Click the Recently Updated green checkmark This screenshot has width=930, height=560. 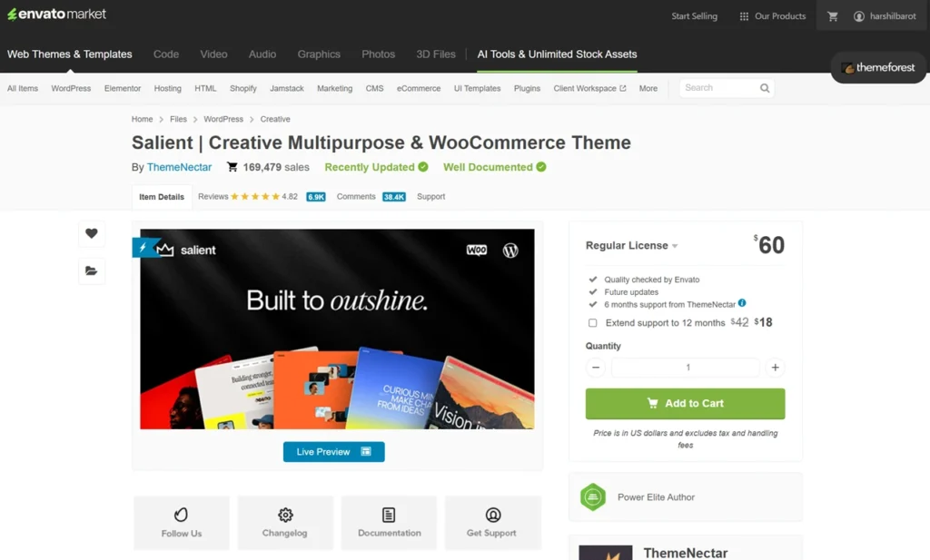pyautogui.click(x=423, y=167)
